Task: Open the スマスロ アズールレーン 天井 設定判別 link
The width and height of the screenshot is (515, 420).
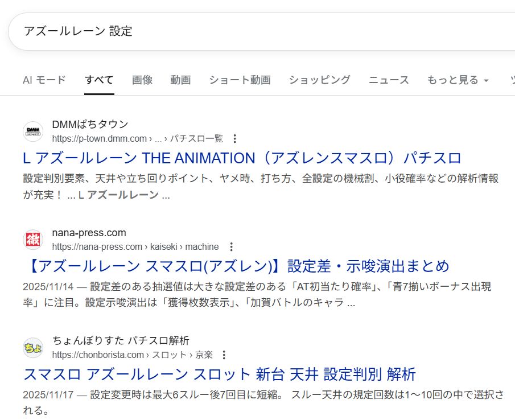Action: point(220,374)
